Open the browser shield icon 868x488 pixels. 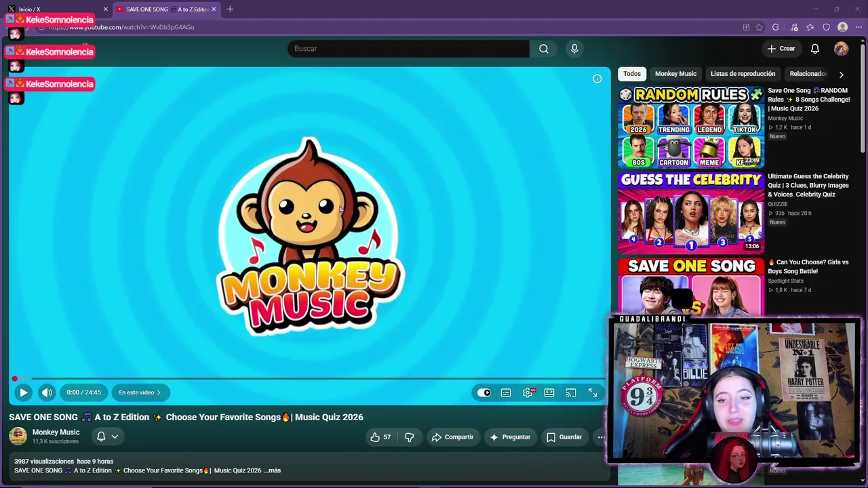tap(826, 27)
